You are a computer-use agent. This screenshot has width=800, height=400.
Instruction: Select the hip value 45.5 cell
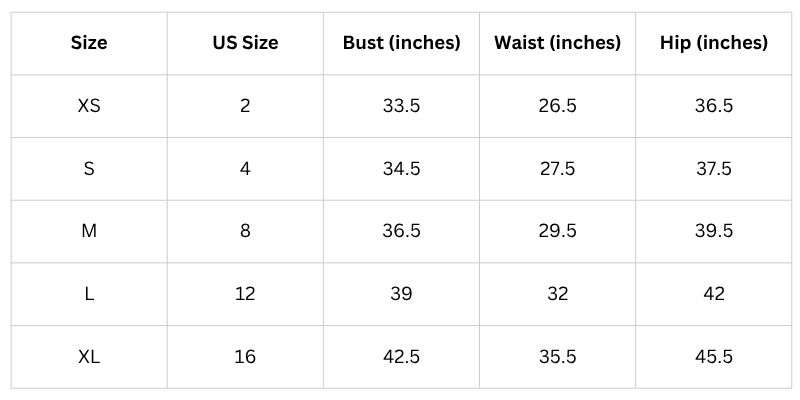[714, 356]
